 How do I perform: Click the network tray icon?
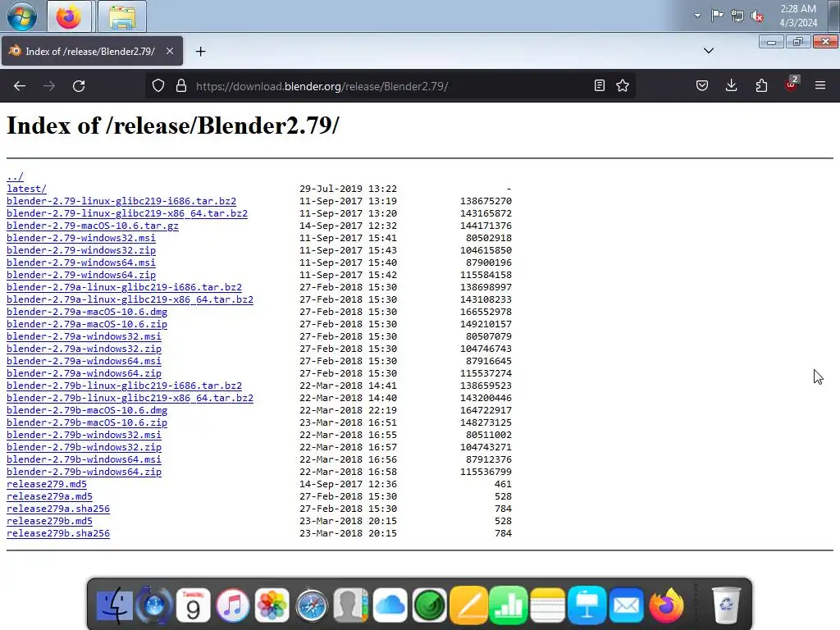[737, 16]
